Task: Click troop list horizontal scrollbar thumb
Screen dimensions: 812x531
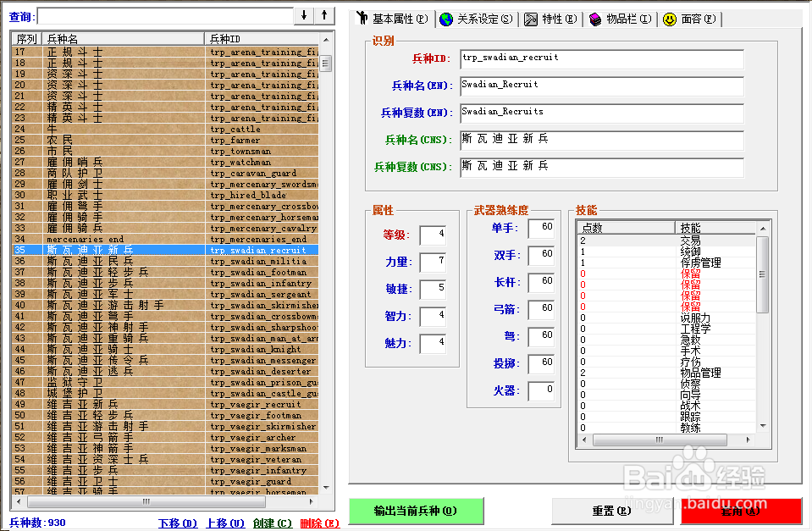Action: tap(146, 501)
